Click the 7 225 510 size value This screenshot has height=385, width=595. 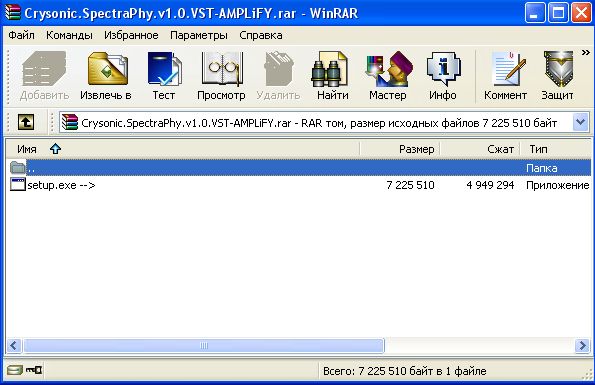(410, 185)
